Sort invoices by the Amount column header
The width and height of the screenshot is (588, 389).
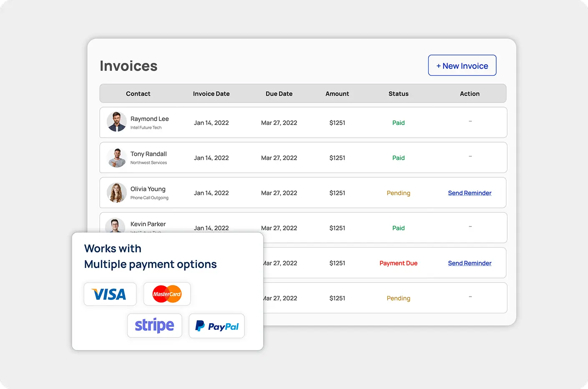[337, 93]
